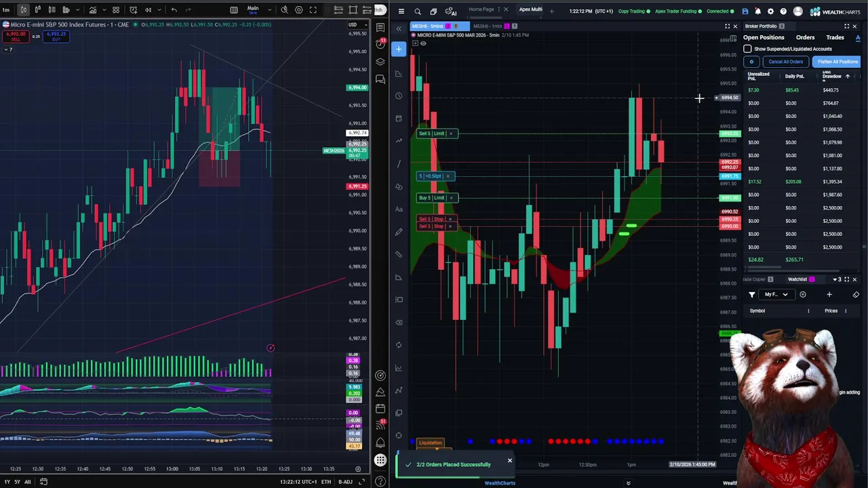This screenshot has height=488, width=868.
Task: Switch to the Trades tab
Action: click(x=835, y=37)
